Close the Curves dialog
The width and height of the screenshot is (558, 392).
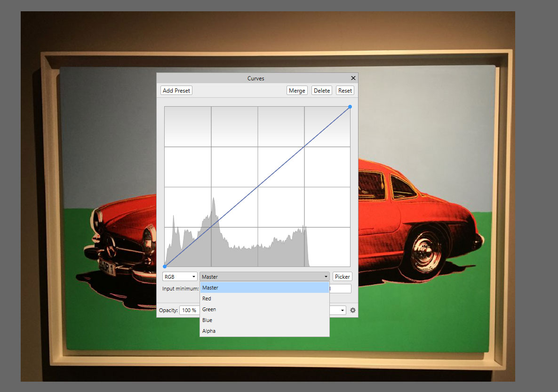353,78
